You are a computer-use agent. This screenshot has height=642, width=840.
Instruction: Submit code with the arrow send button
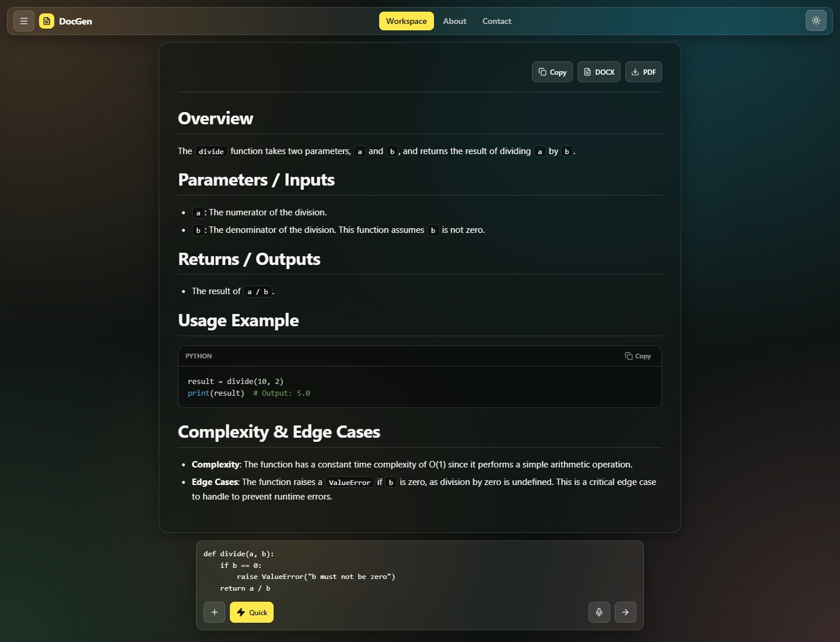coord(625,612)
